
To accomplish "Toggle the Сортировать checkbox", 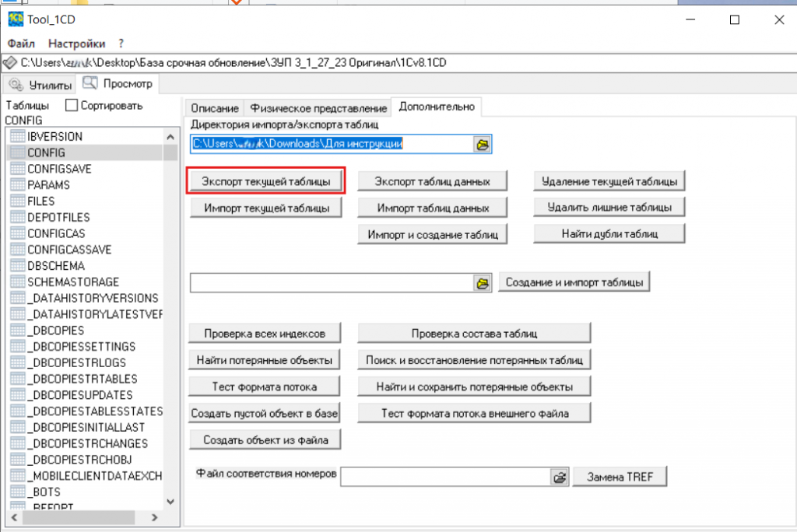I will pyautogui.click(x=72, y=105).
